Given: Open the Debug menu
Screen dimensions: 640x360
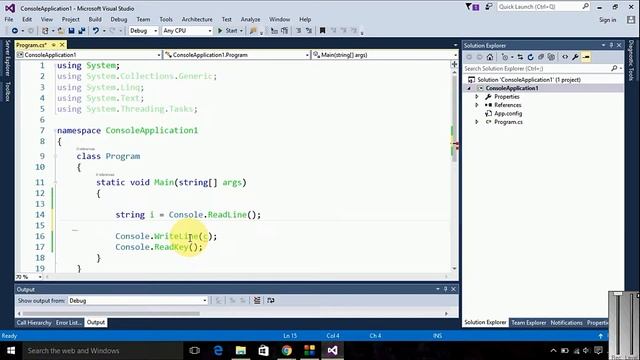Looking at the screenshot, I should click(x=119, y=19).
